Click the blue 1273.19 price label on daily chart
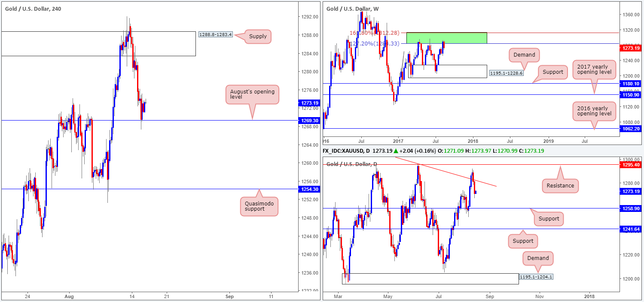This screenshot has width=644, height=302. (631, 191)
